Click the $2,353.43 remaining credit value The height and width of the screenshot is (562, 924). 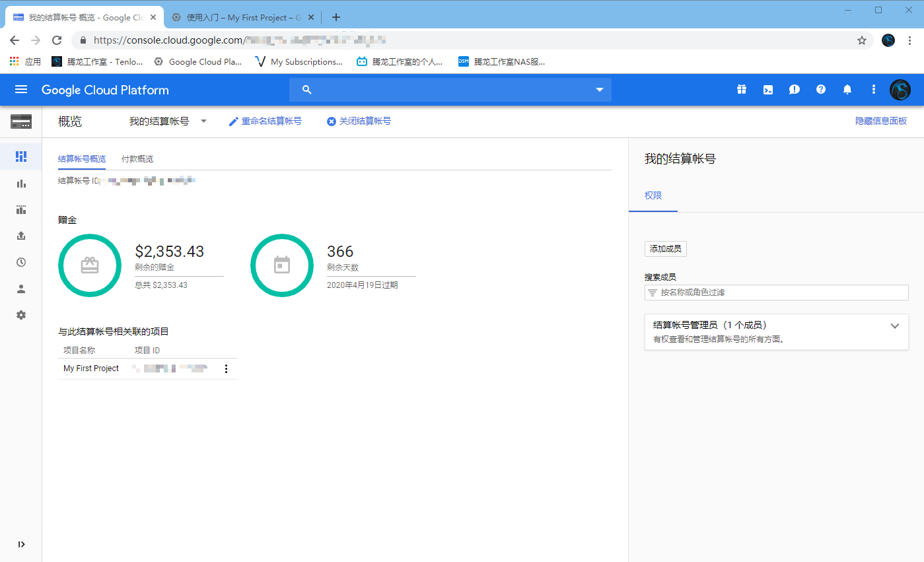[170, 252]
